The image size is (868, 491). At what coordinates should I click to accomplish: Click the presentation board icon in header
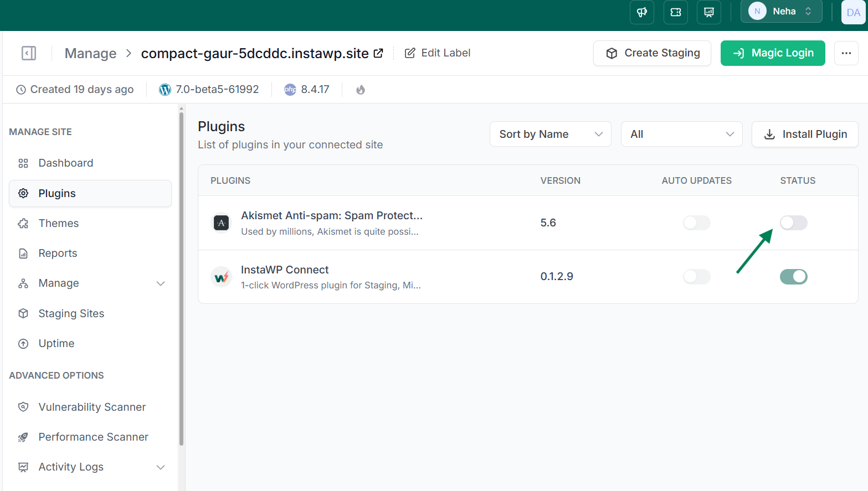[x=708, y=12]
